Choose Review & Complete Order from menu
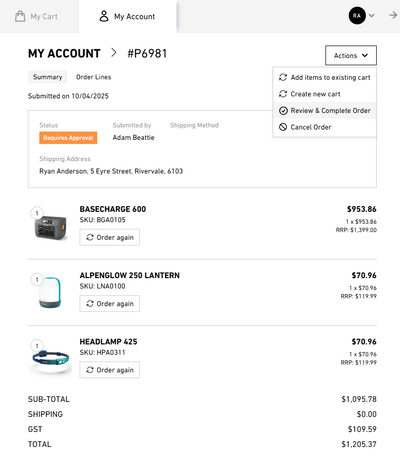This screenshot has width=400, height=463. coord(325,111)
